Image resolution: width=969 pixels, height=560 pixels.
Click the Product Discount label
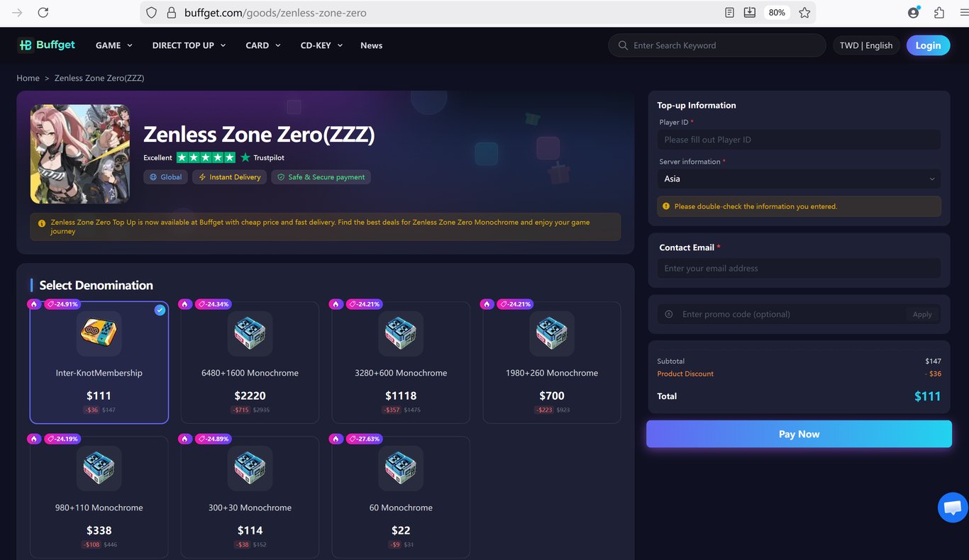[x=685, y=374]
